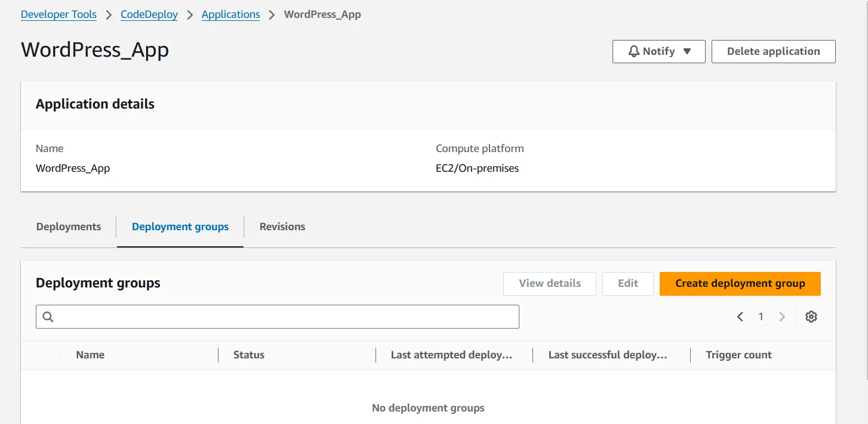Click Trigger count column header
This screenshot has height=424, width=868.
click(739, 355)
